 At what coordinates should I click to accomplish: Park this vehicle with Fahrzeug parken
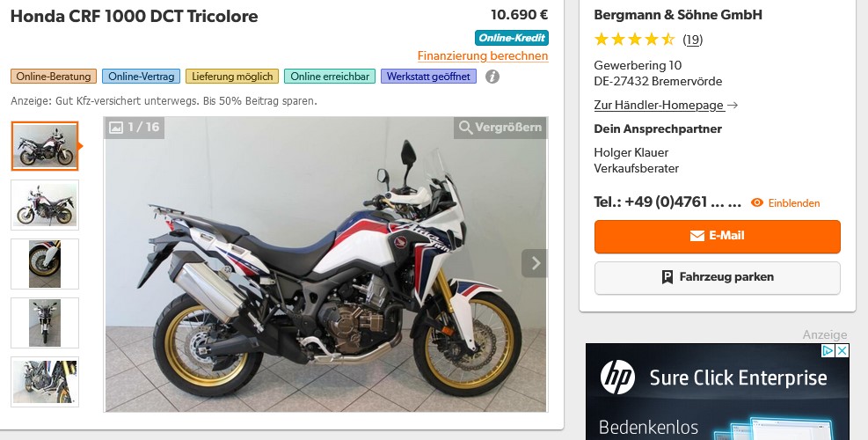(x=717, y=277)
